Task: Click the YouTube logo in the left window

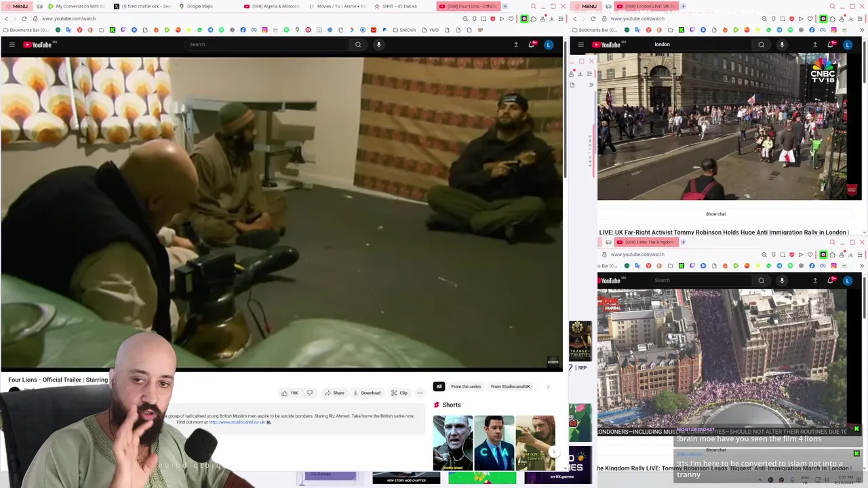Action: click(x=38, y=45)
